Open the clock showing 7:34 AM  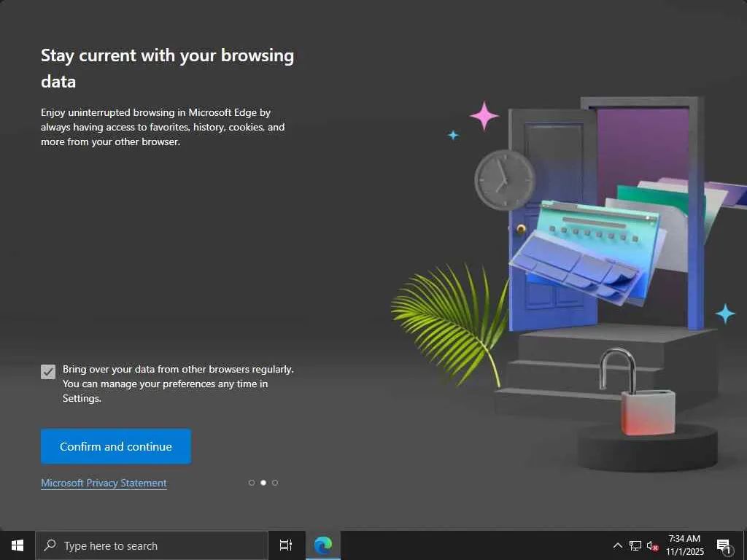(684, 545)
